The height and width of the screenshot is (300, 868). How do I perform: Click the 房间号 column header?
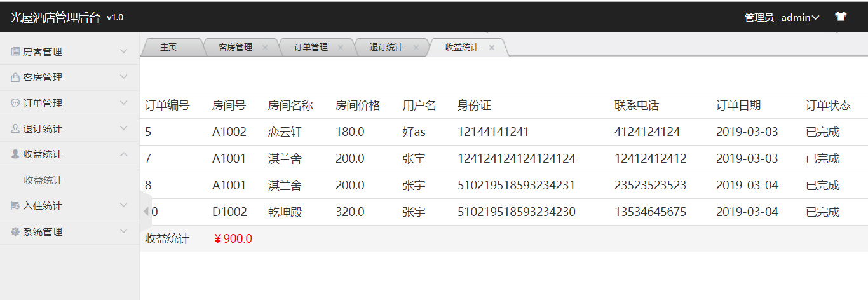(229, 106)
